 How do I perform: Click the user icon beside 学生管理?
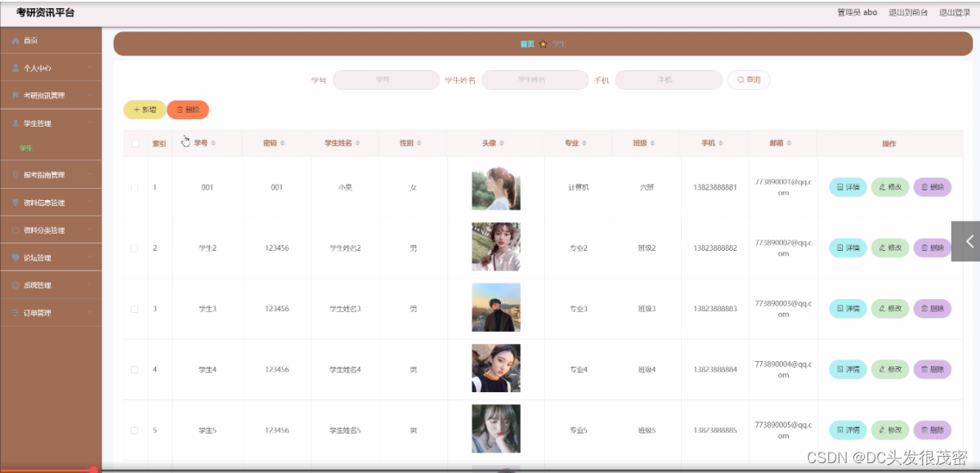[16, 123]
